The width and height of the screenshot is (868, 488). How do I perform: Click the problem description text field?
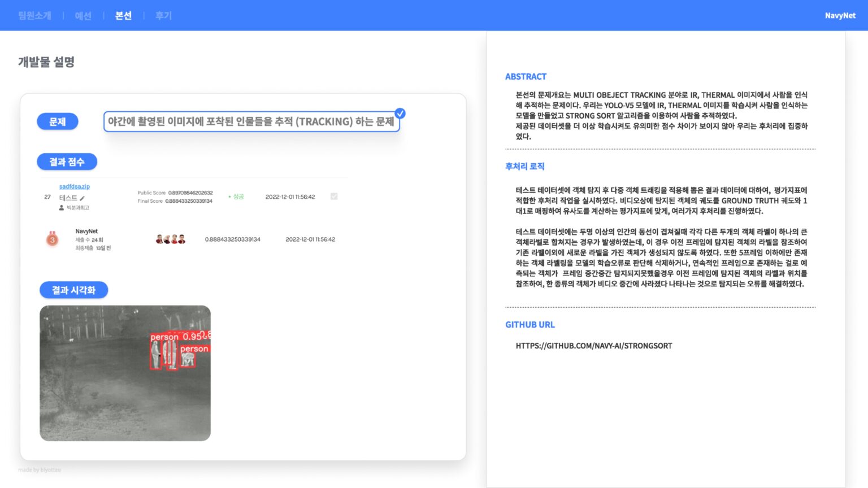[251, 121]
